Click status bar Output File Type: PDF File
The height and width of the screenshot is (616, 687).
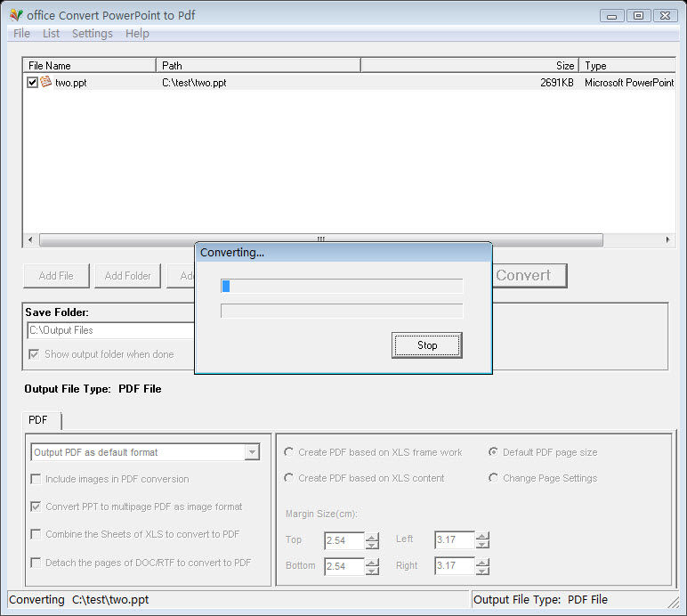tap(540, 599)
